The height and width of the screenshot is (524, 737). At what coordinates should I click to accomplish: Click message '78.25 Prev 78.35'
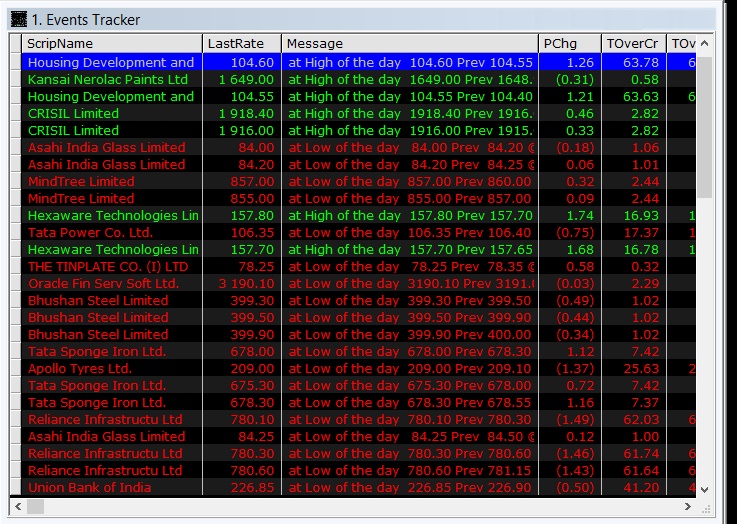pyautogui.click(x=467, y=266)
